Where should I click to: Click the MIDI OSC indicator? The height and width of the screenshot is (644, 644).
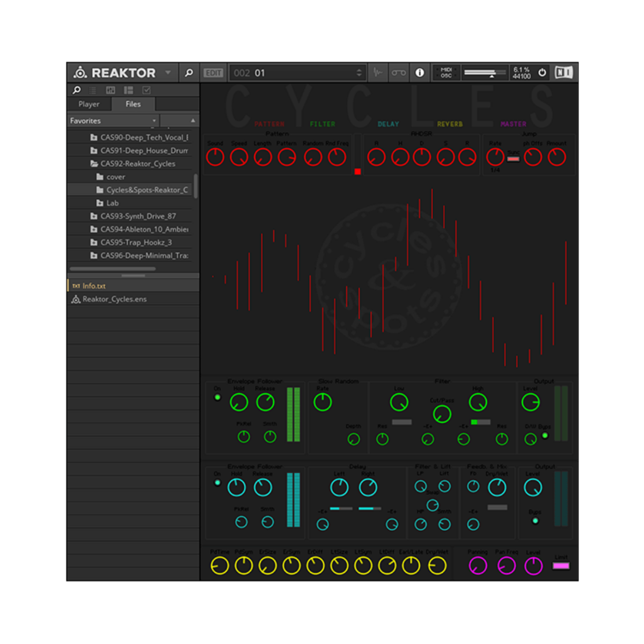pos(446,72)
